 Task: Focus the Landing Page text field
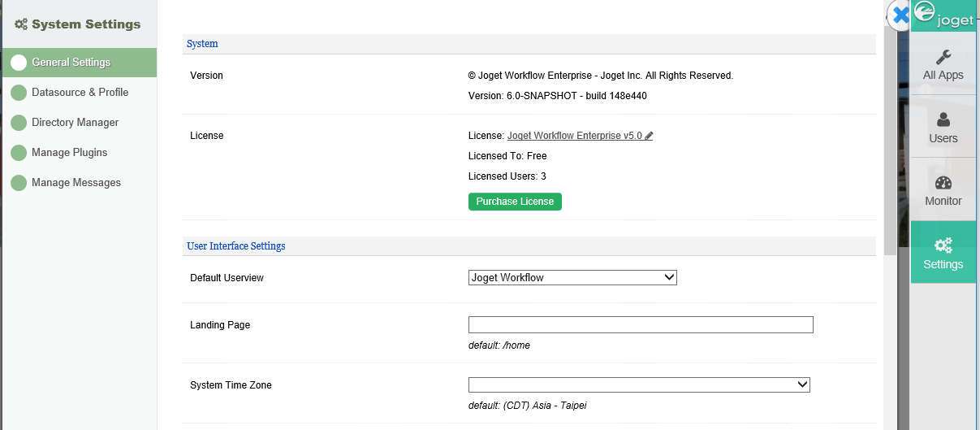641,325
